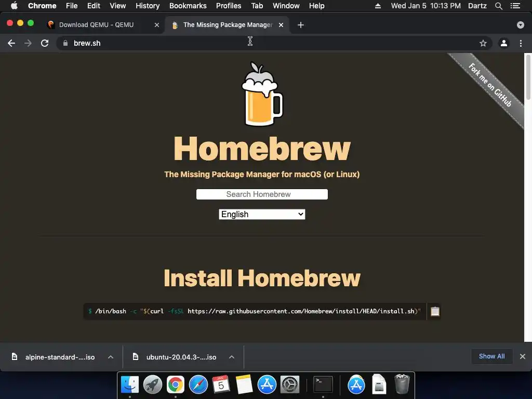Close The Missing Package Manager tab

281,25
